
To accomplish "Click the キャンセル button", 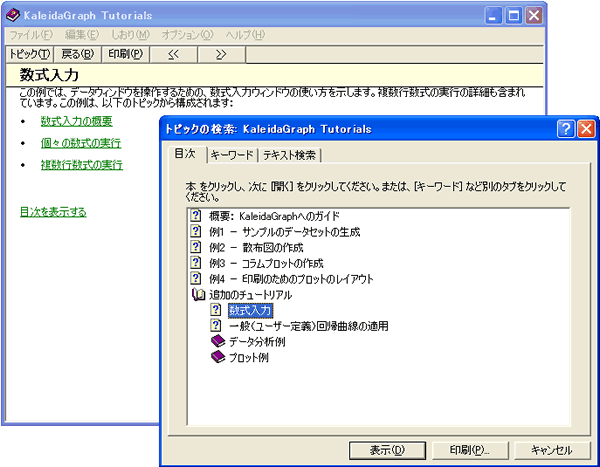I will tap(551, 450).
